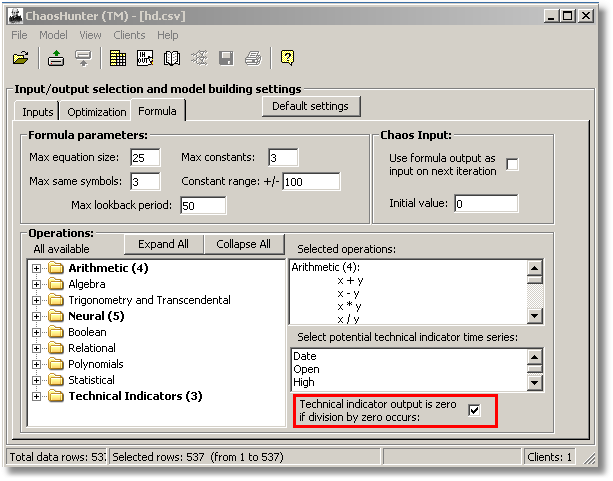Select the Boolean folder icon

pyautogui.click(x=56, y=332)
